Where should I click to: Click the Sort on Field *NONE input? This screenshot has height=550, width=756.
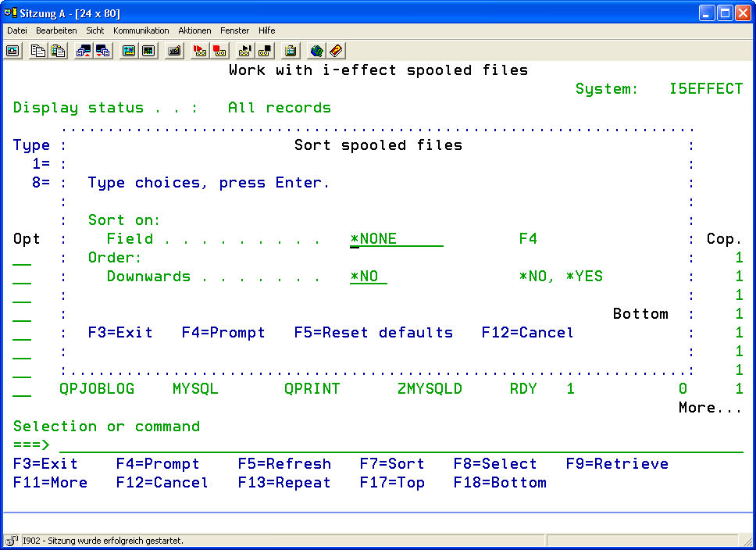pyautogui.click(x=396, y=239)
